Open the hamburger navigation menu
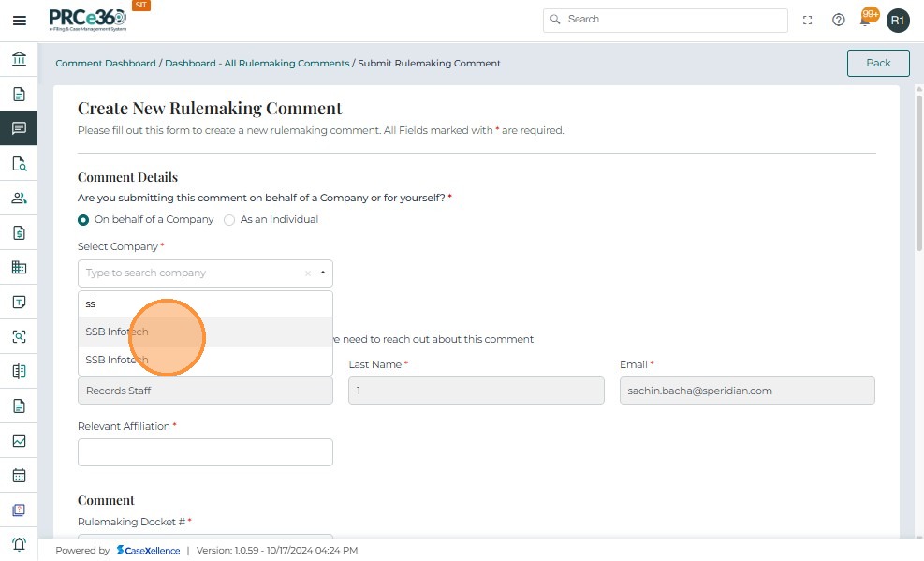This screenshot has width=924, height=561. tap(19, 21)
